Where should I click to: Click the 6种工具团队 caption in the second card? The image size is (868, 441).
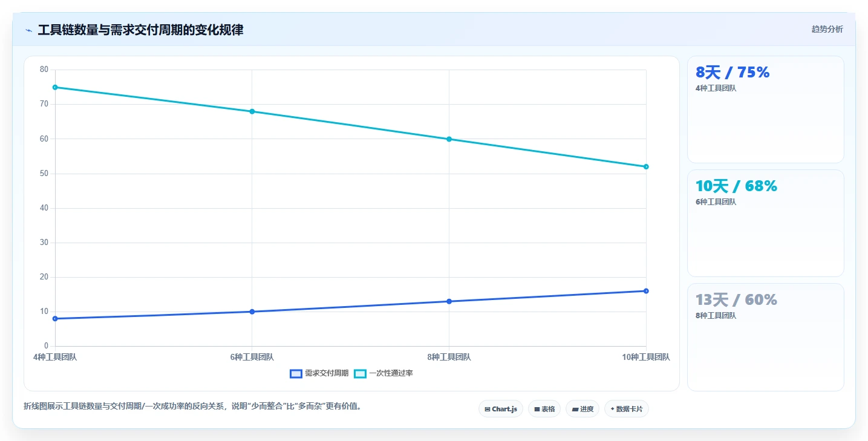(716, 202)
